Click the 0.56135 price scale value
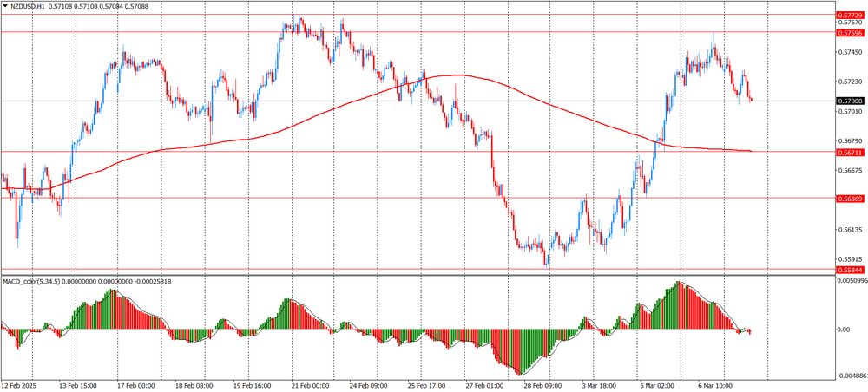 click(850, 230)
